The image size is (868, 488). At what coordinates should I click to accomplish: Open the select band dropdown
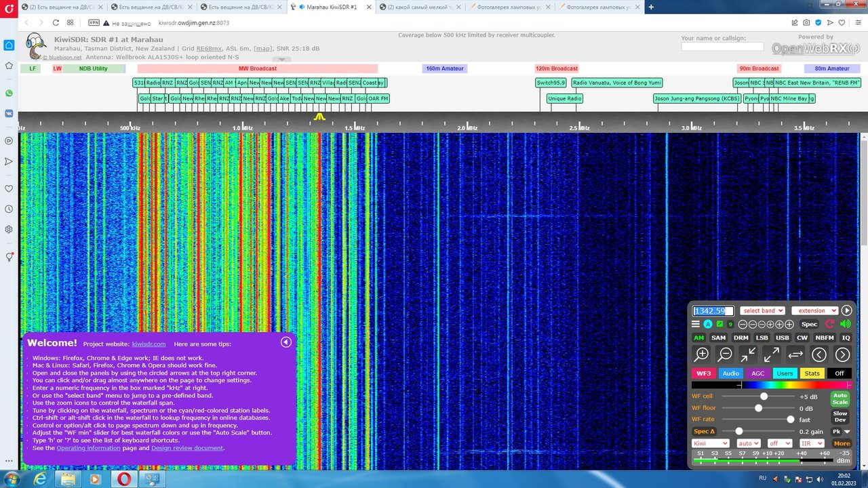click(763, 310)
